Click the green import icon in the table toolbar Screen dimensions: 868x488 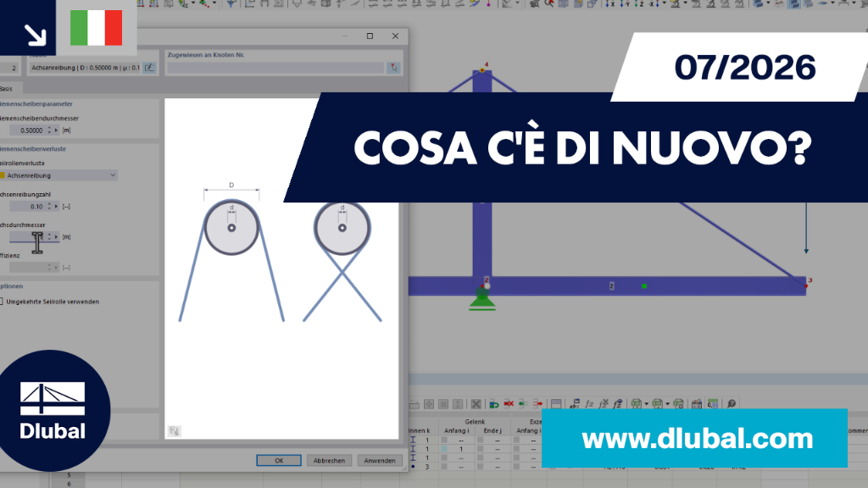(494, 404)
